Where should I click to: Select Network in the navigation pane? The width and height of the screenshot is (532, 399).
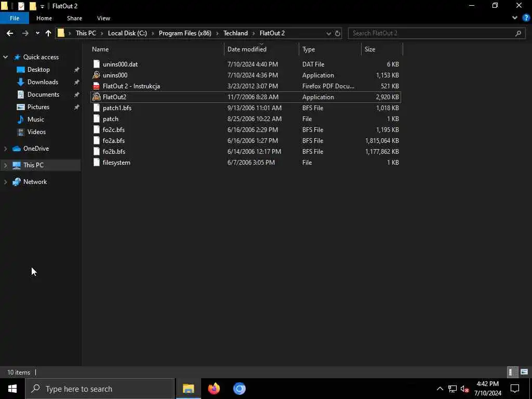click(x=35, y=182)
